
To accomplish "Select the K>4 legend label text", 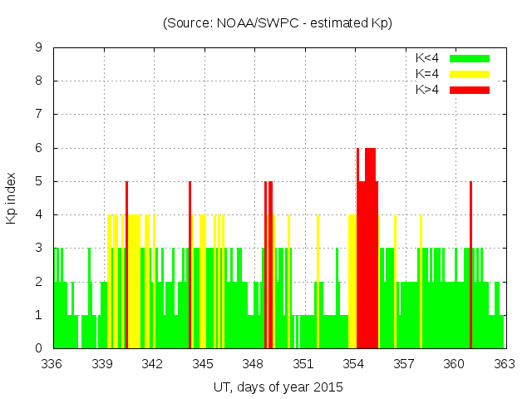I will 427,89.
